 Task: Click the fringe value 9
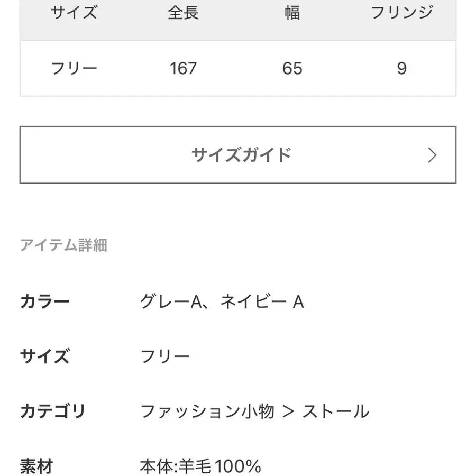coord(401,68)
